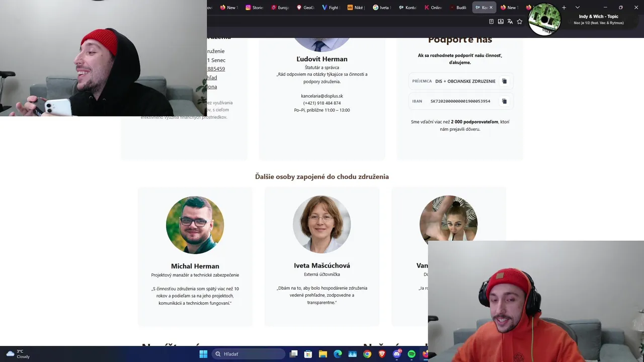Copy the IBAN number
The height and width of the screenshot is (362, 644).
[x=504, y=101]
